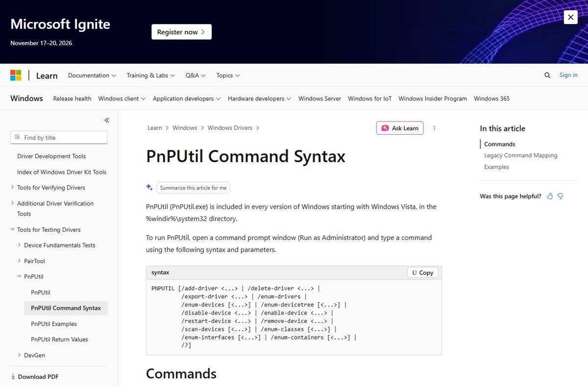588x387 pixels.
Task: Go to Learn home link in header
Action: [47, 75]
